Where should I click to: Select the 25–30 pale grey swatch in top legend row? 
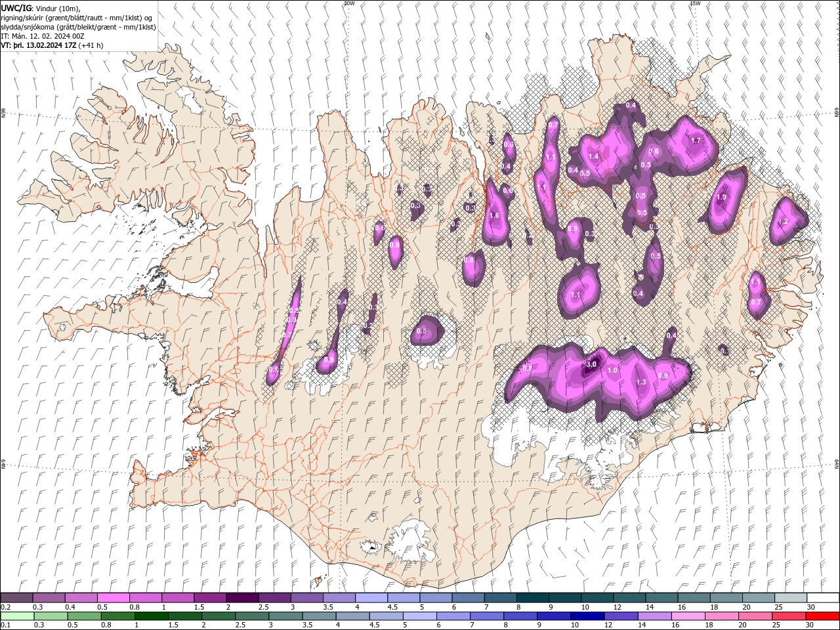coord(791,598)
